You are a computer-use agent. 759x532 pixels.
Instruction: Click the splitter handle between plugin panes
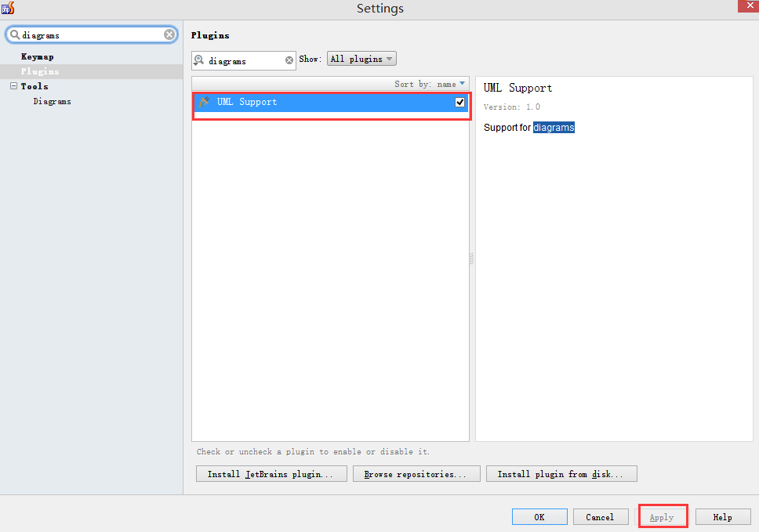(x=472, y=259)
